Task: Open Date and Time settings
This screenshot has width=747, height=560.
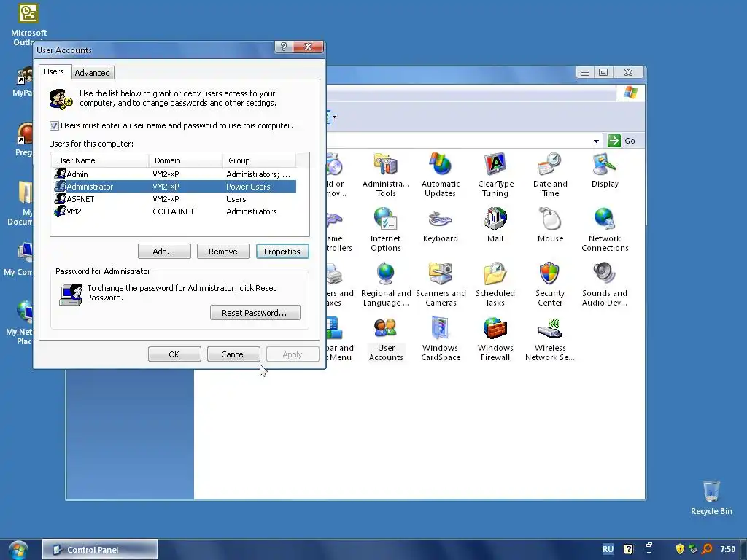Action: coord(550,175)
